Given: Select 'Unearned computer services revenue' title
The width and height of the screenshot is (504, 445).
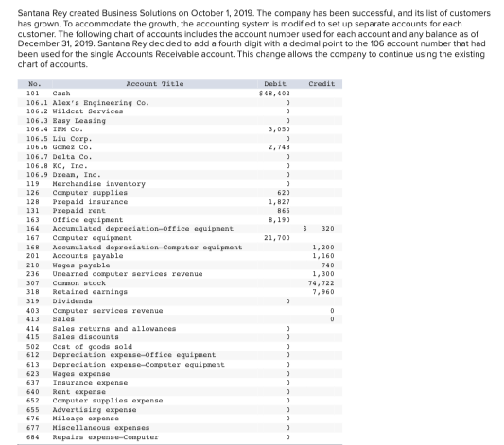Looking at the screenshot, I should coord(128,274).
